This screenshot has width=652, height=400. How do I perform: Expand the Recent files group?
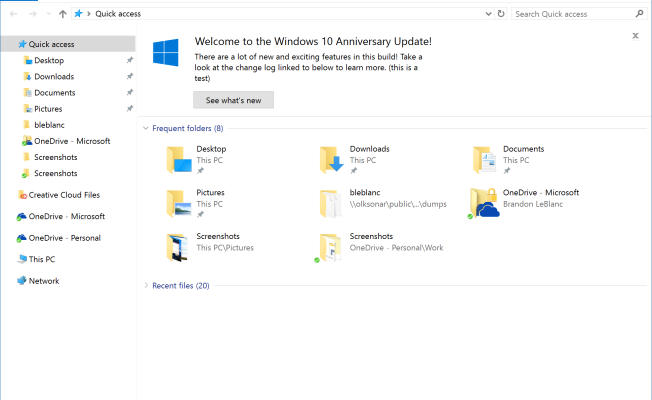(x=146, y=286)
